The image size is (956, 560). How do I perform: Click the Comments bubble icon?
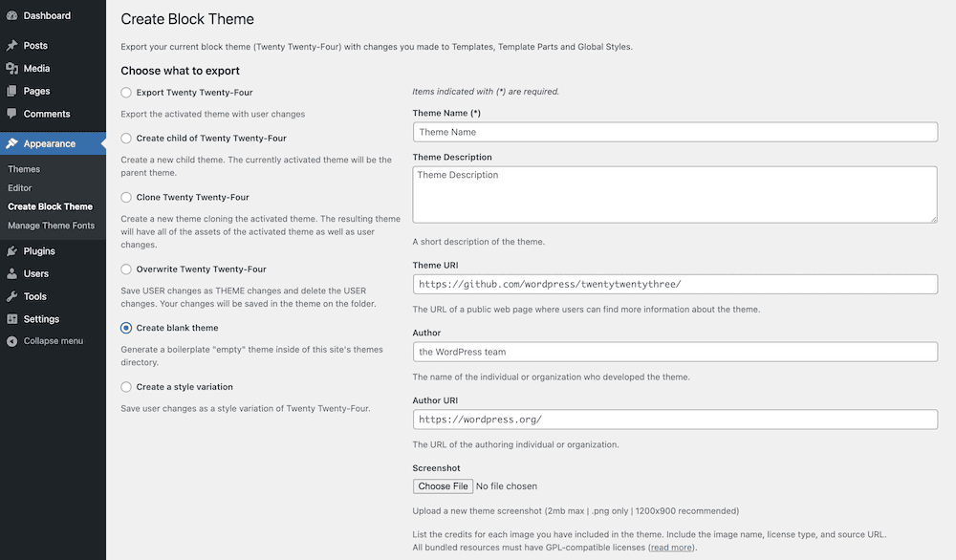point(11,115)
